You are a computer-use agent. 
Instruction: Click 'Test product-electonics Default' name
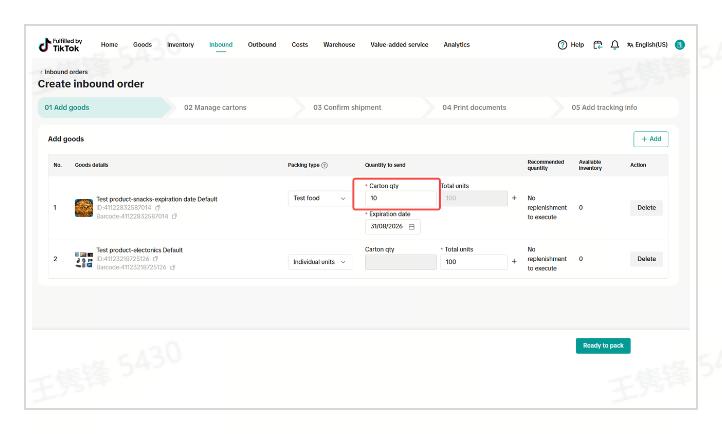pyautogui.click(x=140, y=250)
